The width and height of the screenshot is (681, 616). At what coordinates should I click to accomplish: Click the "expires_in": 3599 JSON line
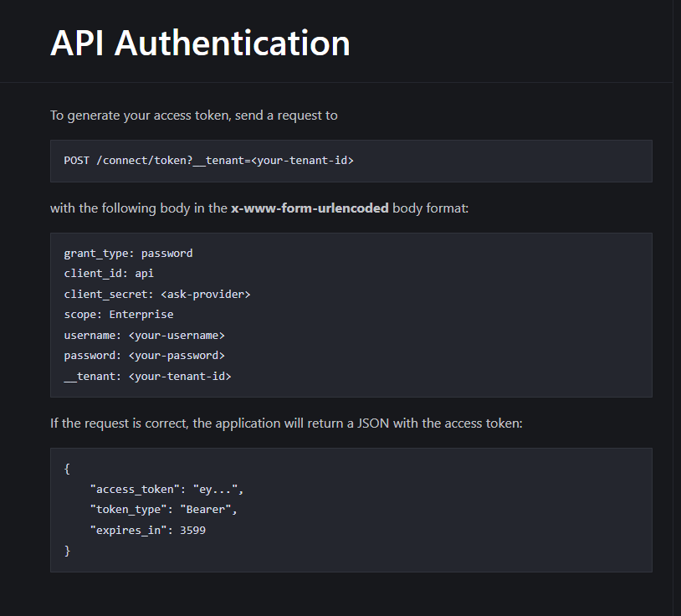148,530
